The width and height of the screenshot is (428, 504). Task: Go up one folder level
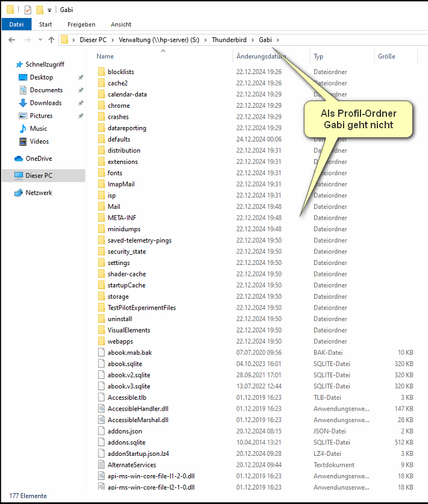tap(51, 40)
